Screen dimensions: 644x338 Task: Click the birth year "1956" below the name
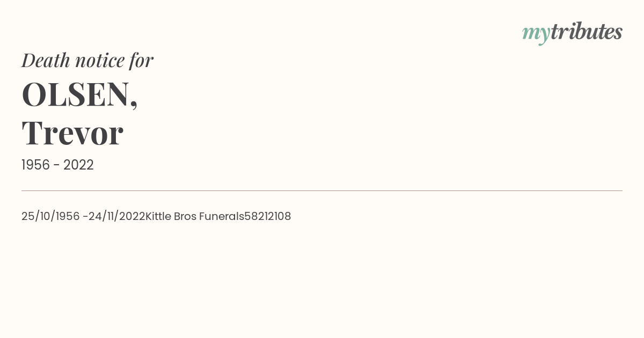[35, 165]
